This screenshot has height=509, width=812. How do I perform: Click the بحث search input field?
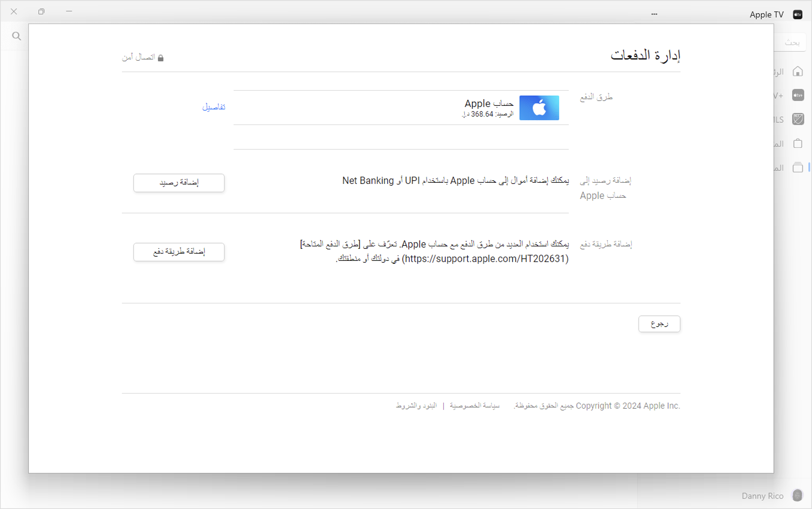790,42
